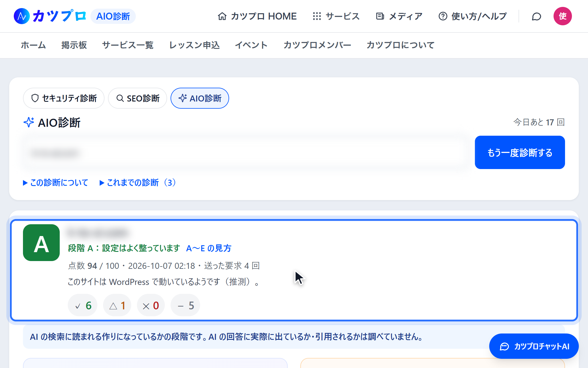Expand これまでの診断（3） history

tap(138, 183)
